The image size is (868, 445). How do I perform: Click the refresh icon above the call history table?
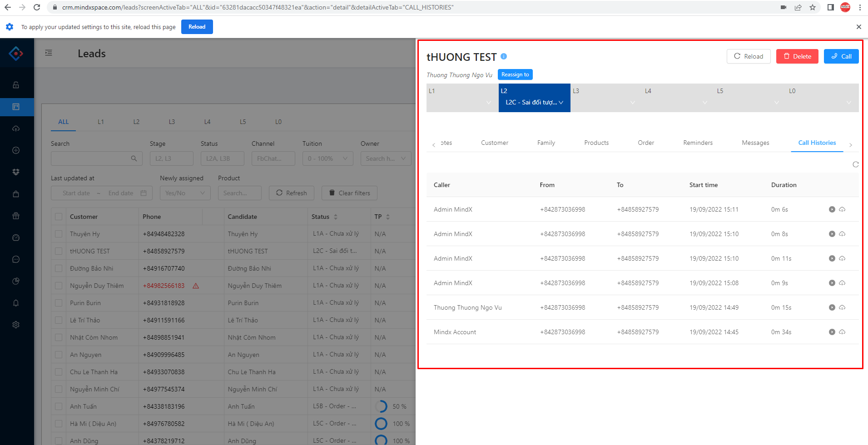pos(855,164)
